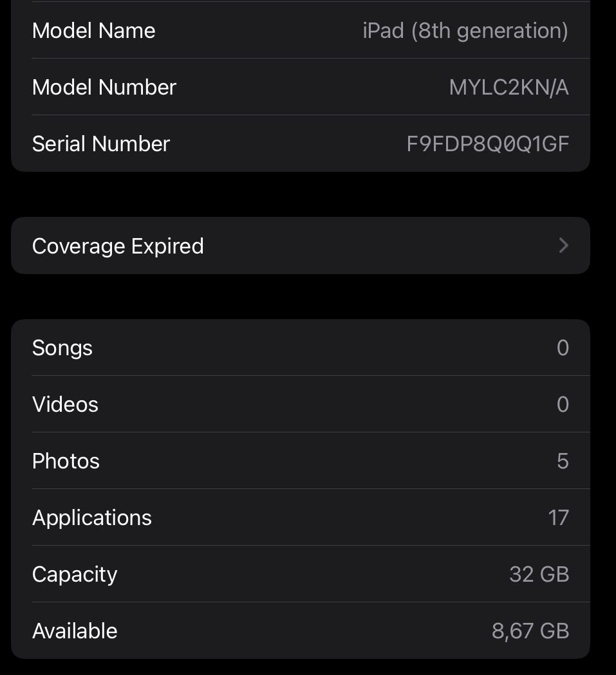Select the 8,67 GB available value

click(x=530, y=631)
